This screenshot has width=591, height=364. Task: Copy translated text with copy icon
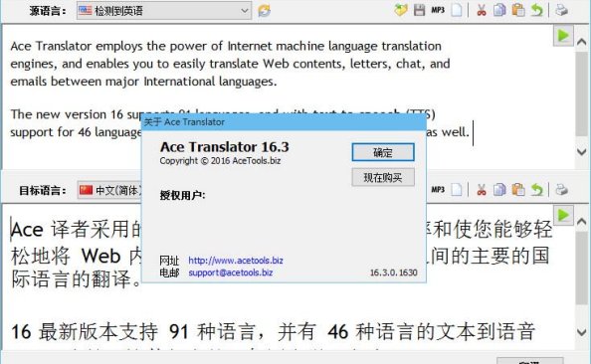(x=499, y=190)
